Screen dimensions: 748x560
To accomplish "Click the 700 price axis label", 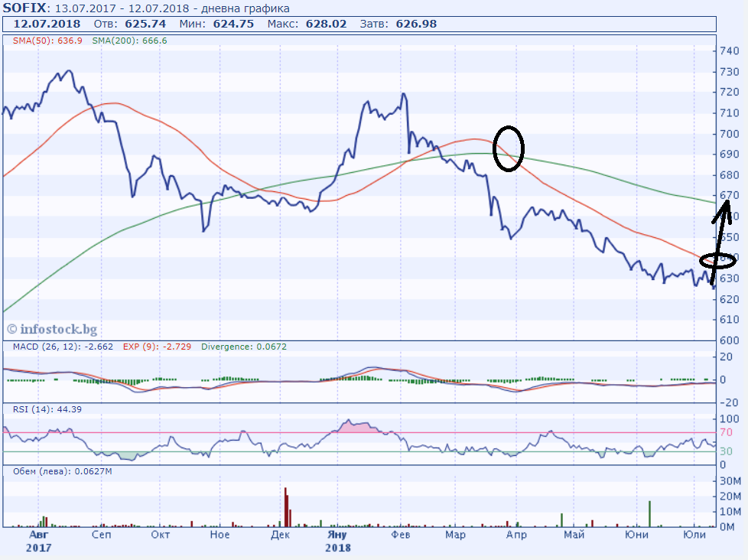I will (730, 134).
